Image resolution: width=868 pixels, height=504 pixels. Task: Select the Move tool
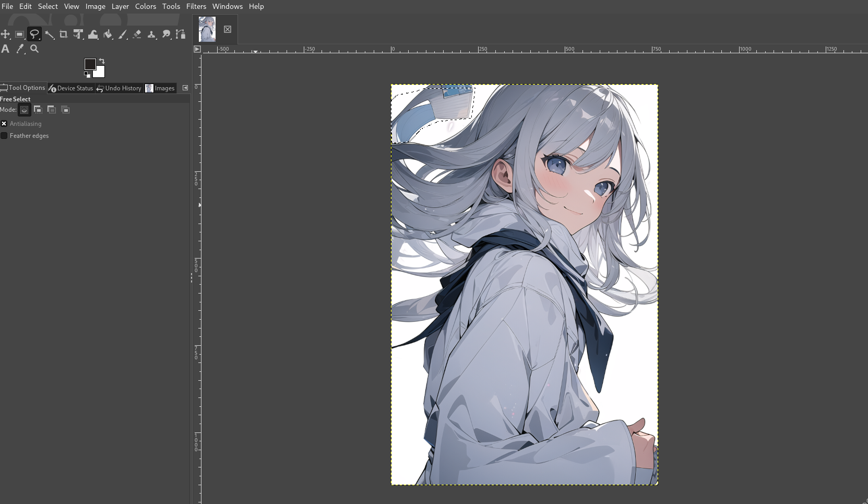[x=5, y=34]
